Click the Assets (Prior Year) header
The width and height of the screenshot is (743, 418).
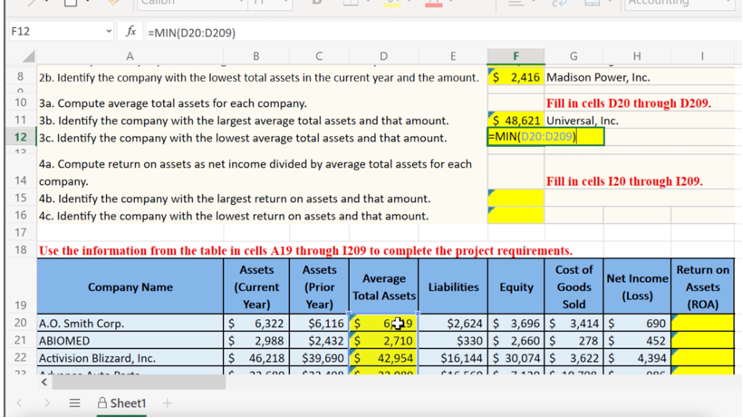319,287
